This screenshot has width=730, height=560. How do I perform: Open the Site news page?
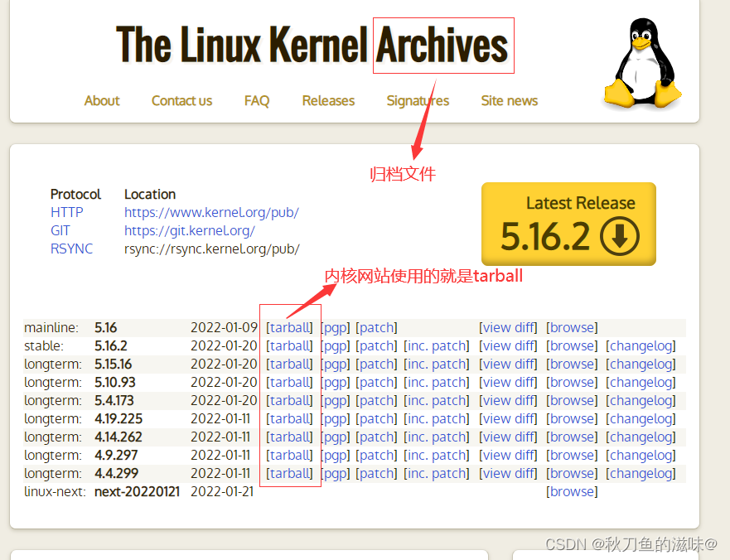[510, 100]
